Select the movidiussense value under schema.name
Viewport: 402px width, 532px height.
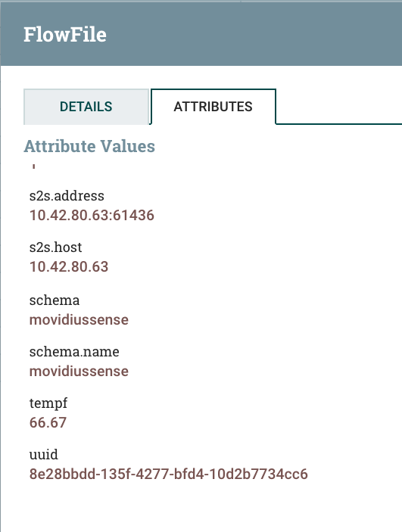coord(79,372)
